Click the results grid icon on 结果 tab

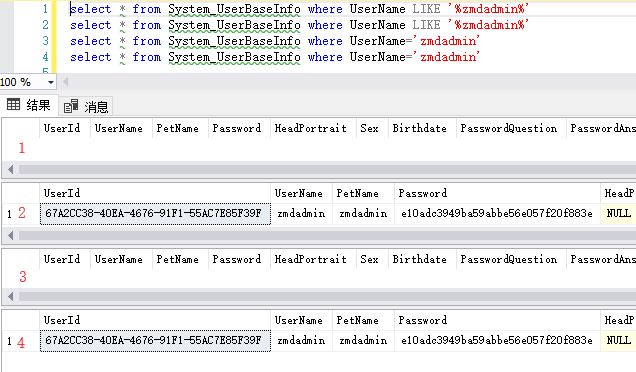13,105
